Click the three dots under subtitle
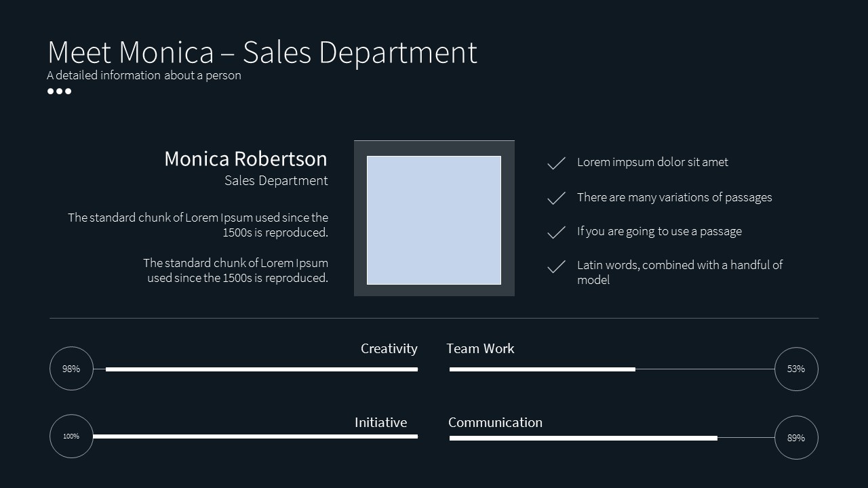Screen dimensions: 868x488 [59, 91]
